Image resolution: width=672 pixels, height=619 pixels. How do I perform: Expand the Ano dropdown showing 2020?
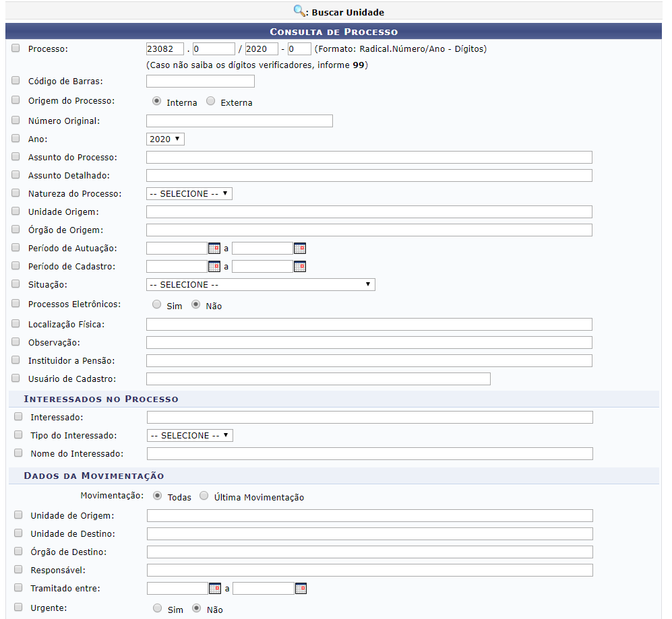pyautogui.click(x=165, y=139)
